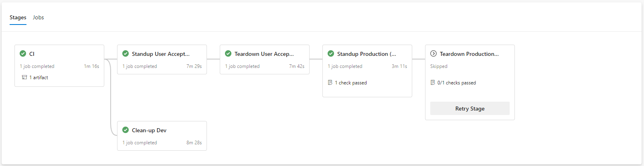This screenshot has width=644, height=166.
Task: Click the artifact icon in CI stage
Action: click(24, 77)
